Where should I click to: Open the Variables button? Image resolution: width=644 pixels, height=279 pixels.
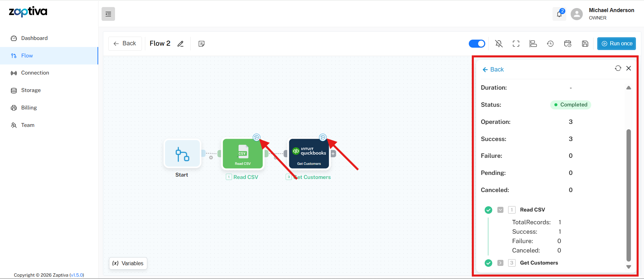pyautogui.click(x=128, y=263)
